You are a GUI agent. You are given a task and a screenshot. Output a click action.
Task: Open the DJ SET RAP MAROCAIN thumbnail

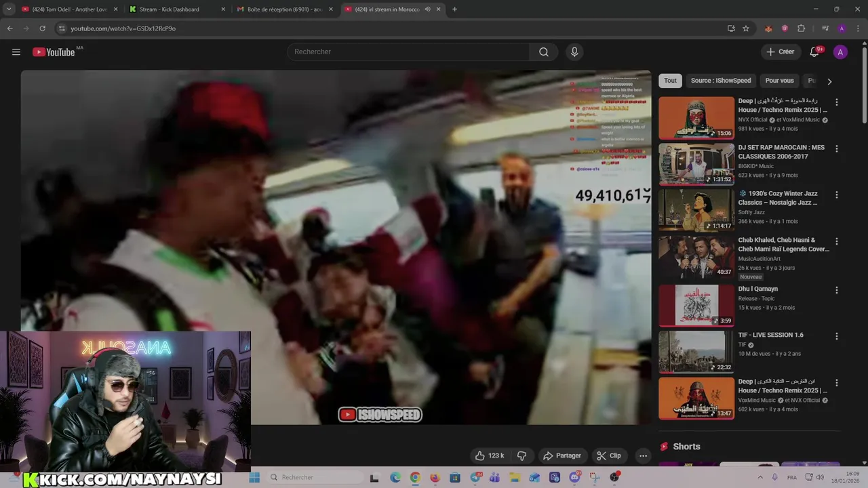(696, 164)
